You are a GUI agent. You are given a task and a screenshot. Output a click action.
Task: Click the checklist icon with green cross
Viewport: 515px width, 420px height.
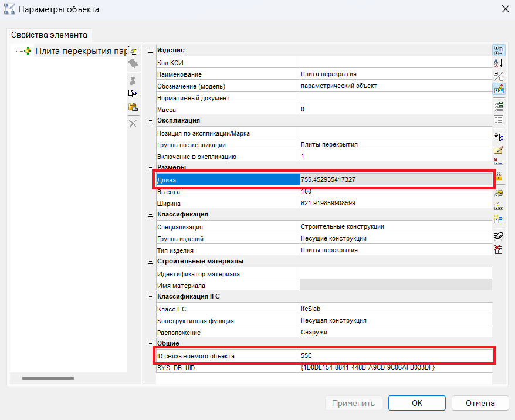pyautogui.click(x=499, y=106)
